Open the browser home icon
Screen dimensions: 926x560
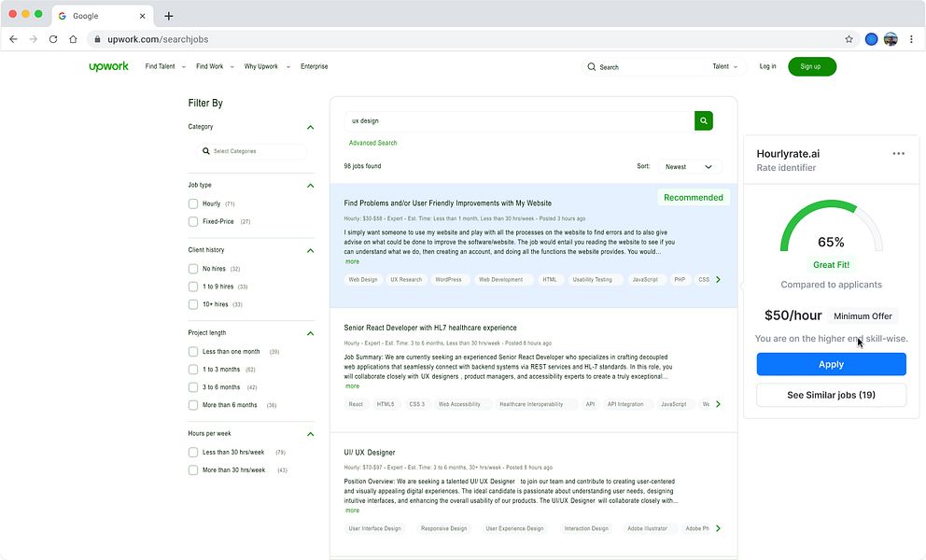click(73, 39)
